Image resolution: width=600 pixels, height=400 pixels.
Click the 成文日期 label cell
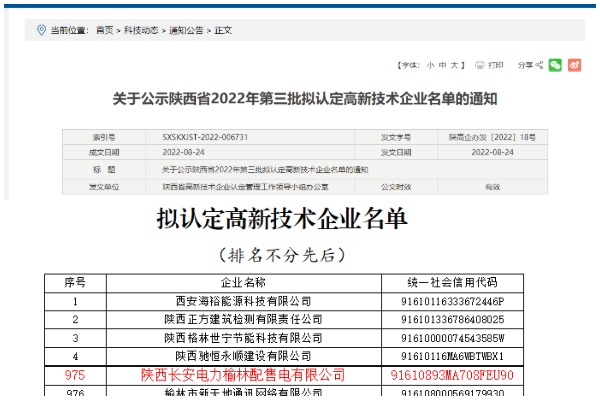(104, 152)
